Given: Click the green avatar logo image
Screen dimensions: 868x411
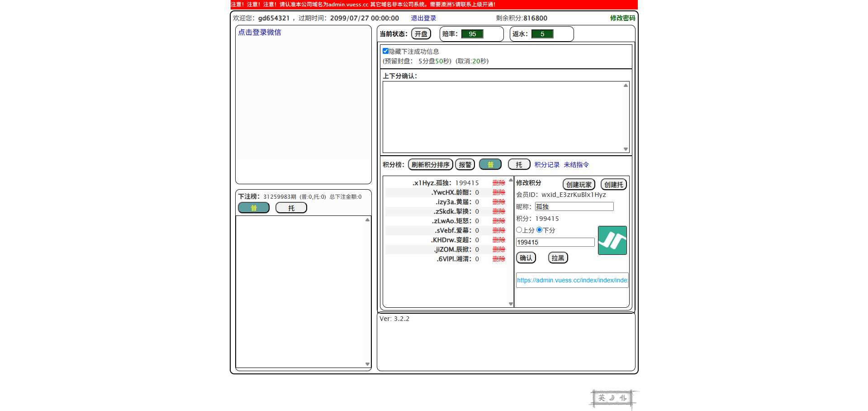Looking at the screenshot, I should (x=612, y=240).
